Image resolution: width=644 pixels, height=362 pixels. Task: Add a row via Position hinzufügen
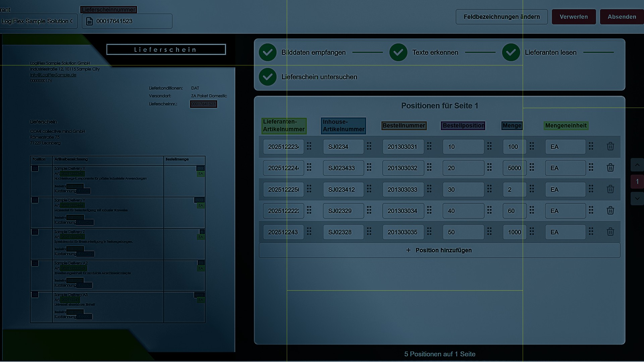439,250
